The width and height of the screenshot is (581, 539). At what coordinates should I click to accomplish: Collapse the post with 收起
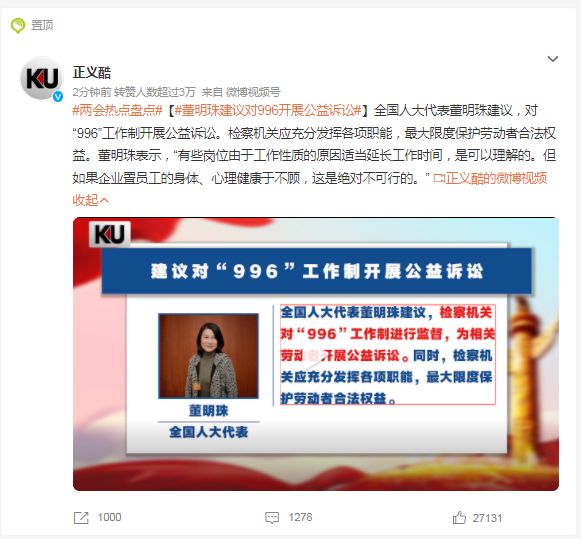[x=90, y=200]
